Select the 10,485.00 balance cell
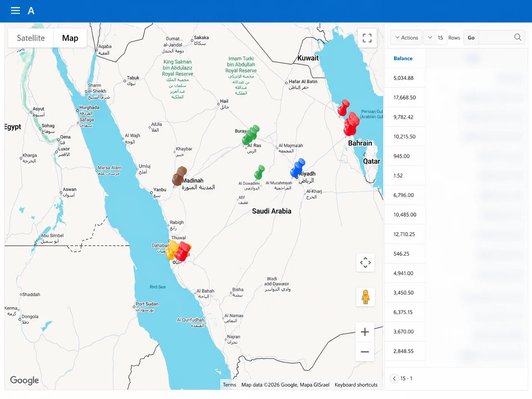Screen dimensions: 532x399 tap(405, 215)
